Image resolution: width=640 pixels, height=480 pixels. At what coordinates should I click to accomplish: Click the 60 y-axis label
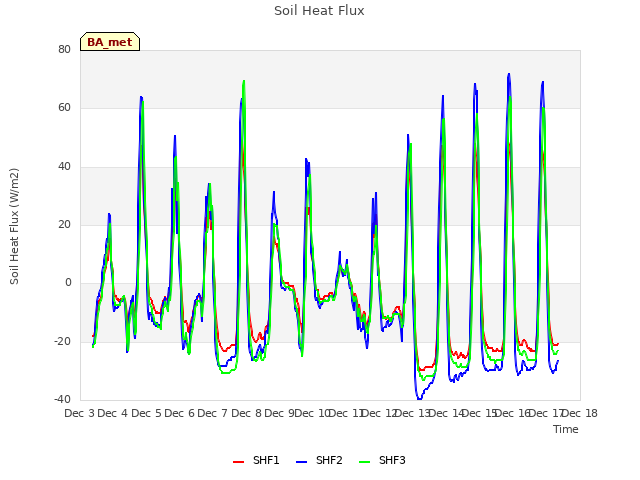coord(64,108)
